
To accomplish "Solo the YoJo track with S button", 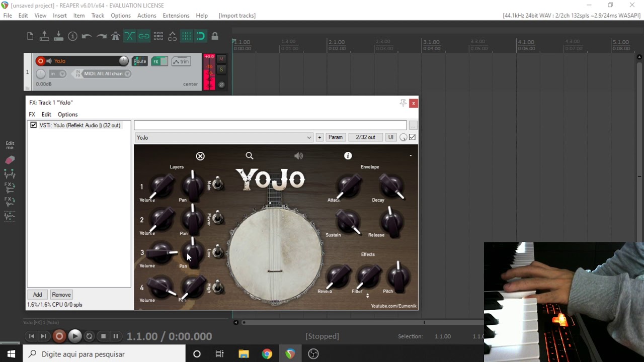I will coord(221,70).
